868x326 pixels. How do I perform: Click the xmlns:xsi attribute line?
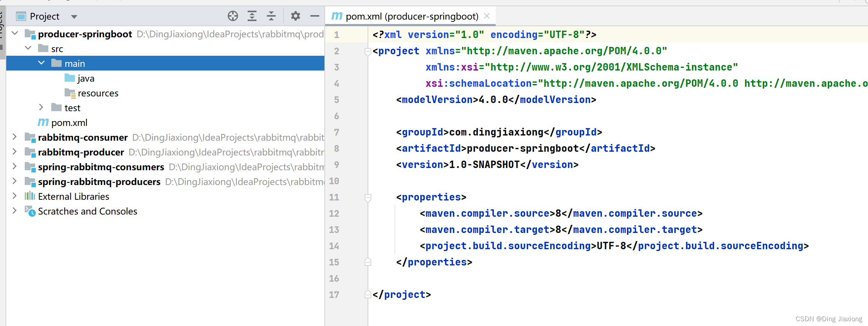coord(582,67)
